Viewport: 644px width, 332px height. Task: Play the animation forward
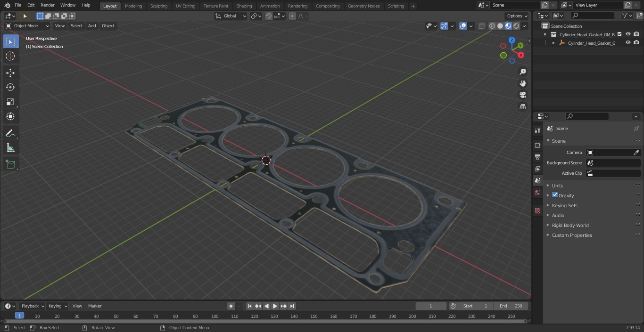[x=275, y=306]
